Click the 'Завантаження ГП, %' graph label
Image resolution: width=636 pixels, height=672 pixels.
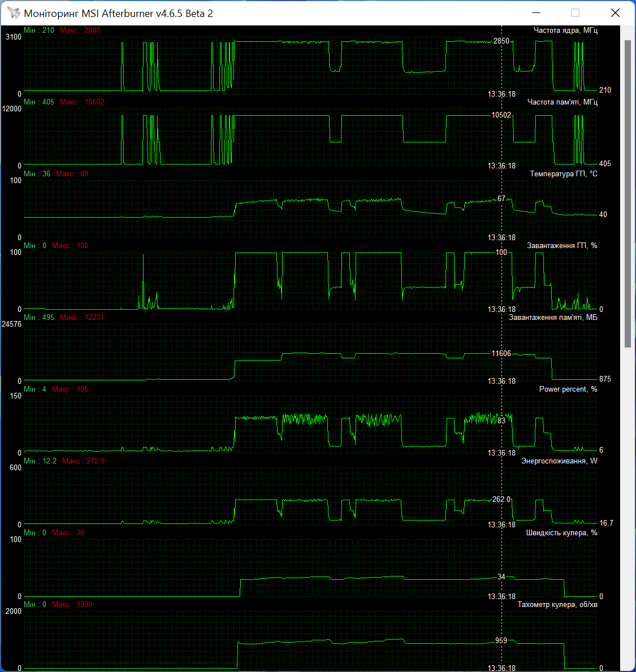(562, 246)
